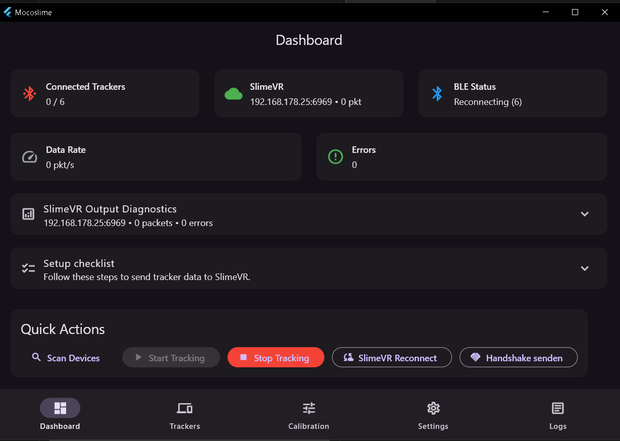Click the Scan Devices button

[x=66, y=358]
